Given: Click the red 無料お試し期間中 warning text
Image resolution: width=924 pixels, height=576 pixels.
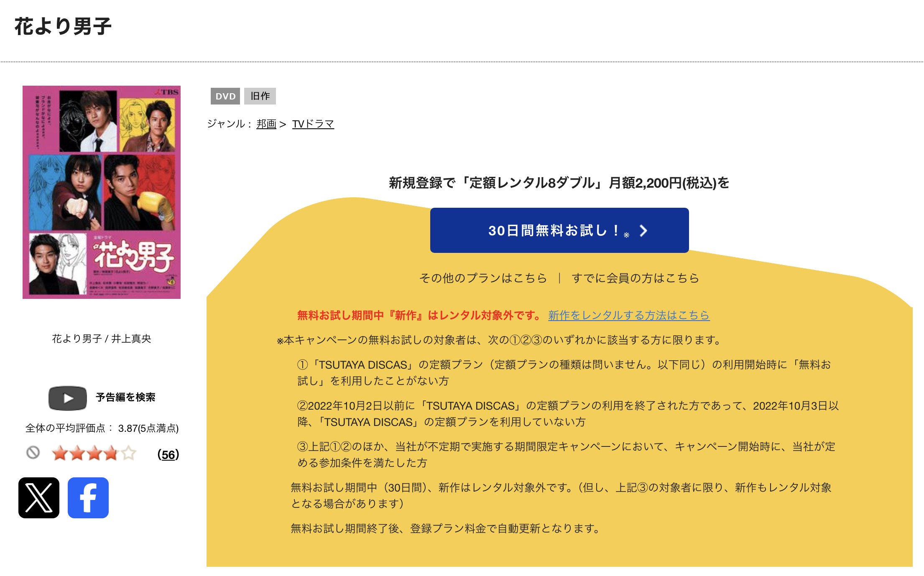Looking at the screenshot, I should coord(419,315).
